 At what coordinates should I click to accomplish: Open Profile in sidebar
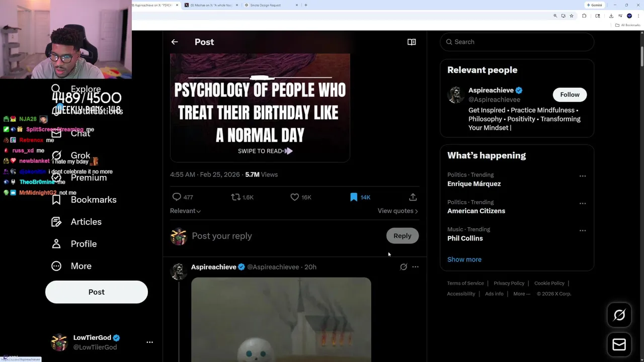coord(74,244)
